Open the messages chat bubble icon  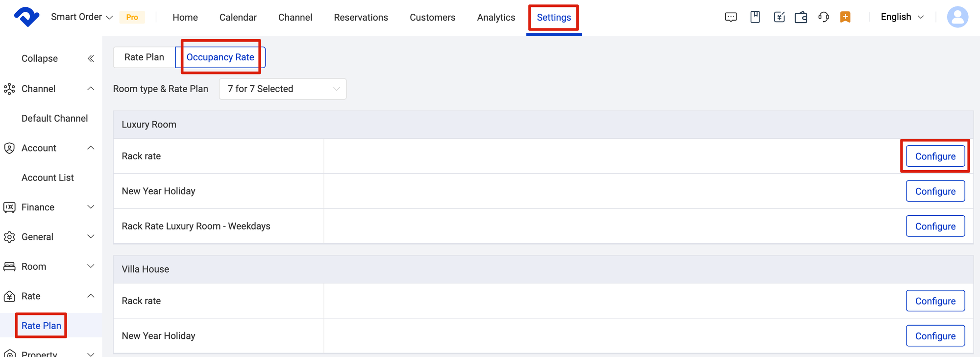click(731, 17)
